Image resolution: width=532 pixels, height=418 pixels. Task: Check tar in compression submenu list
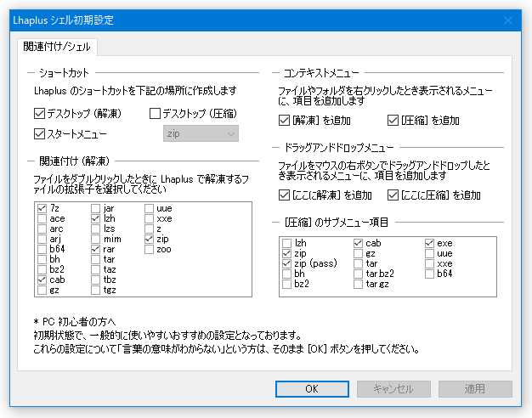point(358,263)
